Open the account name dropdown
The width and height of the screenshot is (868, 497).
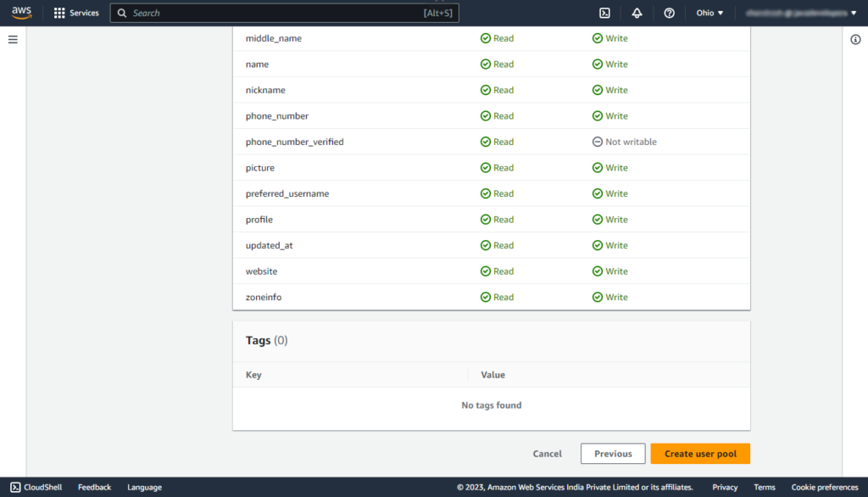pos(797,13)
